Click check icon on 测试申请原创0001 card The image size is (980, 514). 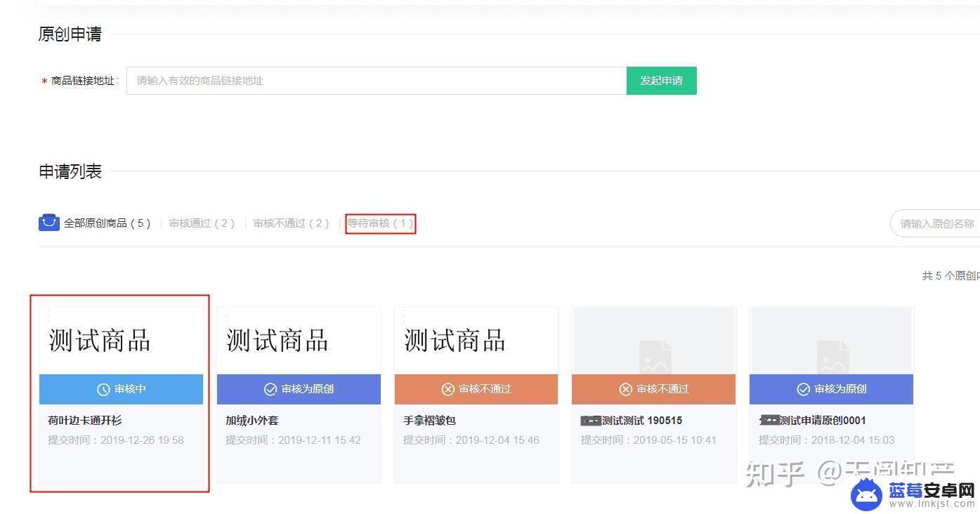point(803,389)
